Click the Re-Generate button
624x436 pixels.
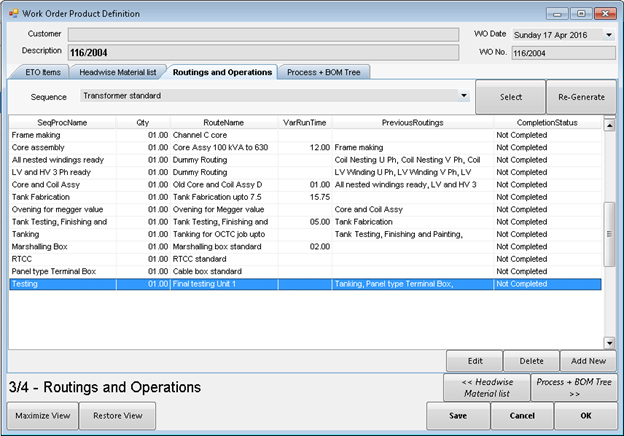click(581, 97)
